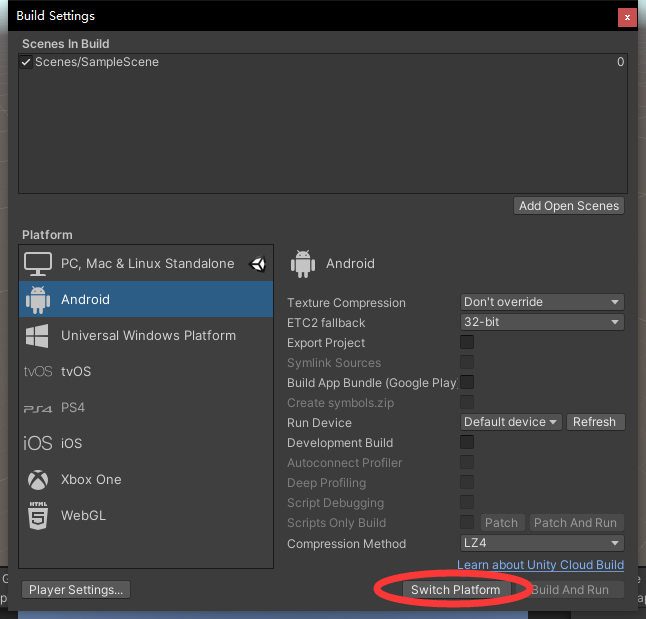This screenshot has height=619, width=646.
Task: Click the Windows logo icon for UWP
Action: [37, 336]
